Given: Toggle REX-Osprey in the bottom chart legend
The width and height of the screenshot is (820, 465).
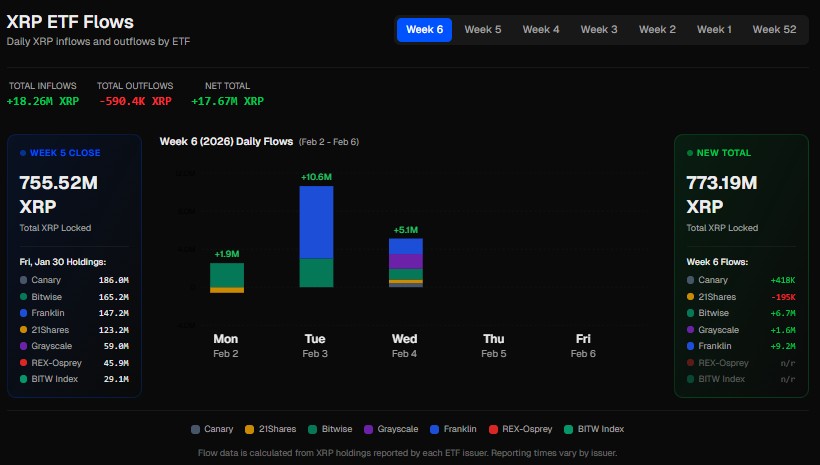Looking at the screenshot, I should [x=520, y=429].
